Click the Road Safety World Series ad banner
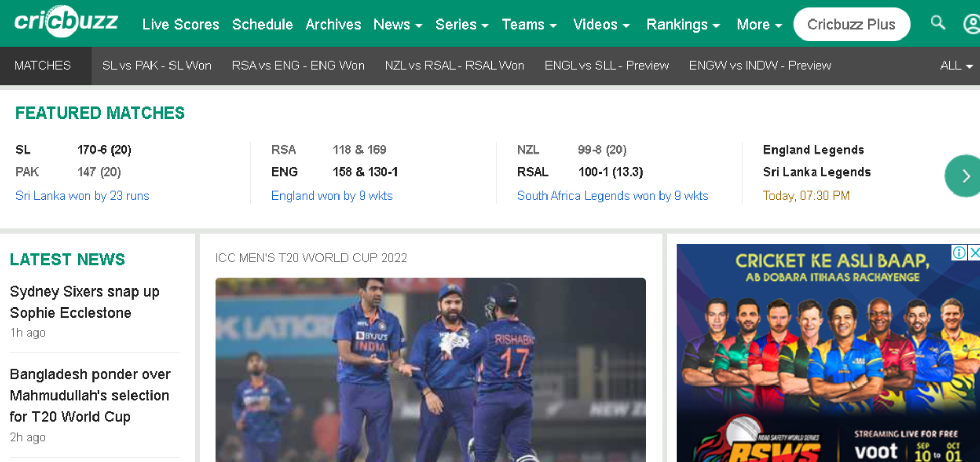This screenshot has width=980, height=462. tap(828, 354)
